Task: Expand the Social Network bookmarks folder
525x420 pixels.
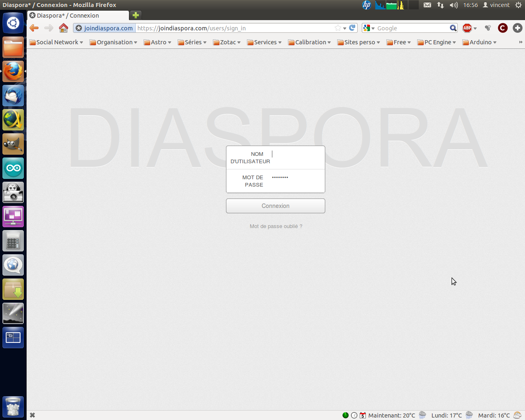Action: click(x=56, y=42)
